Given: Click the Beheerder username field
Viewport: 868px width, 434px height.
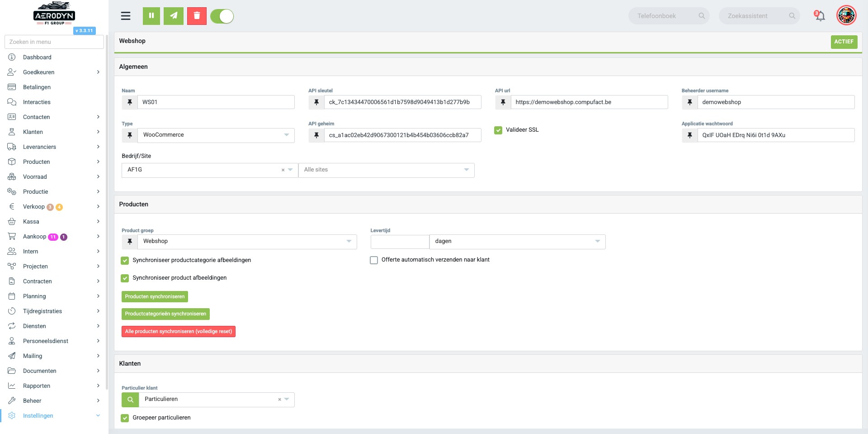Looking at the screenshot, I should [776, 102].
